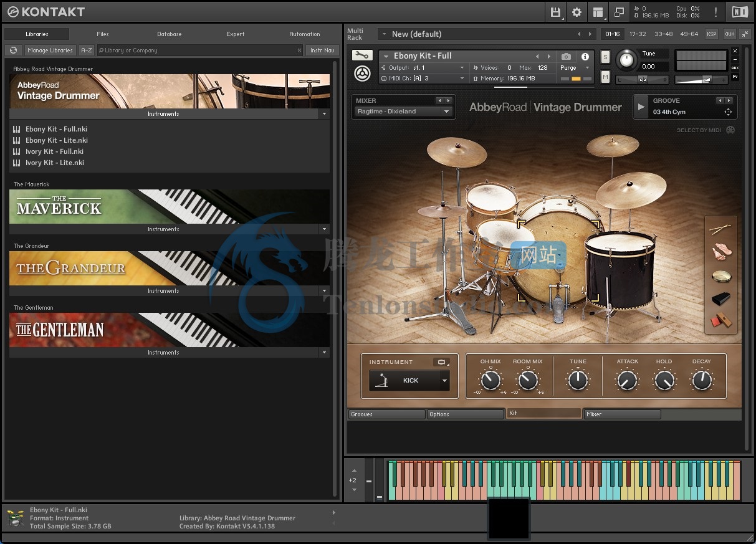
Task: Click the pan L/R slider
Action: [x=642, y=79]
